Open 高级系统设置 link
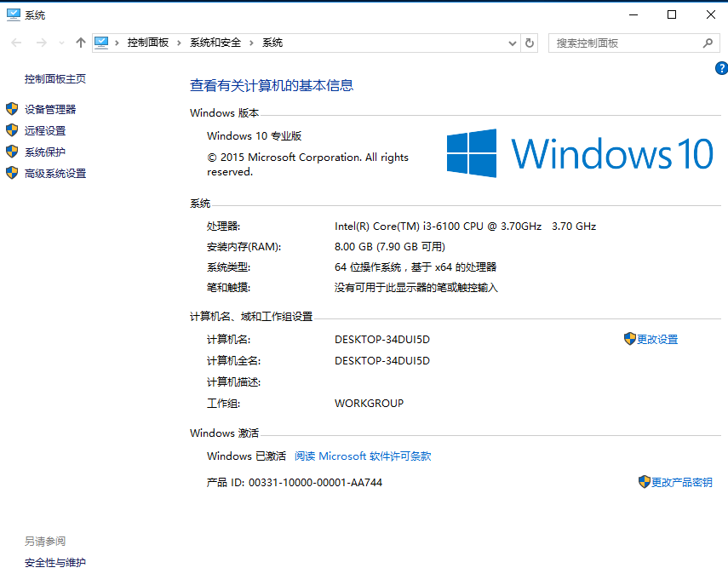This screenshot has height=585, width=728. click(x=55, y=173)
